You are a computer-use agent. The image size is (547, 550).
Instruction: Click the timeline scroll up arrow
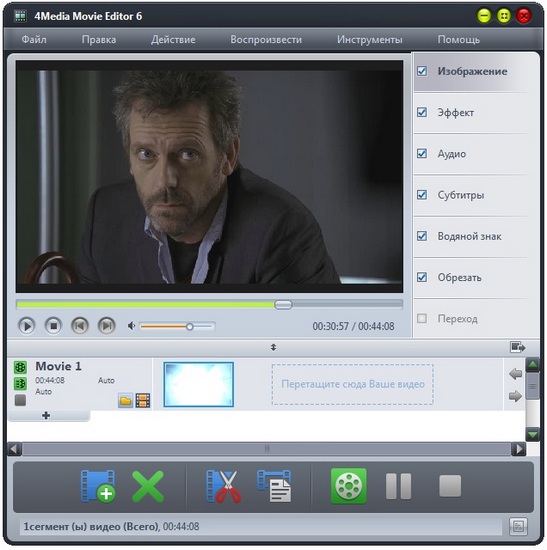pos(533,365)
